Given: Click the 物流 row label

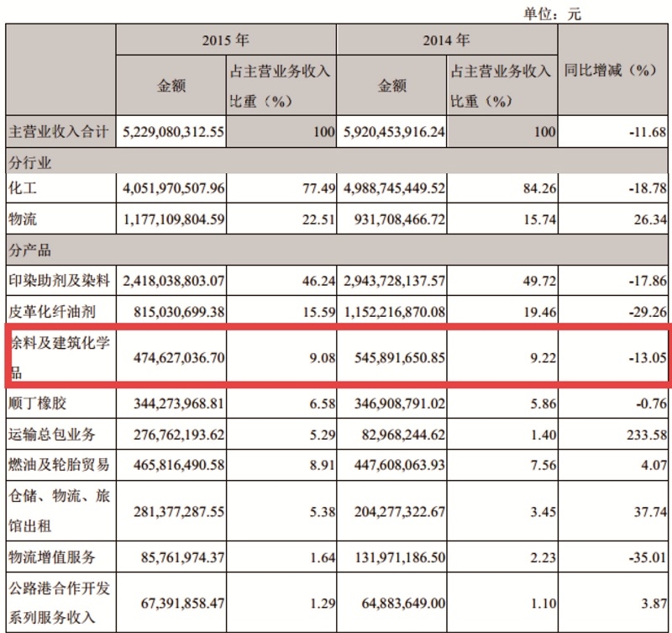Looking at the screenshot, I should click(x=19, y=219).
